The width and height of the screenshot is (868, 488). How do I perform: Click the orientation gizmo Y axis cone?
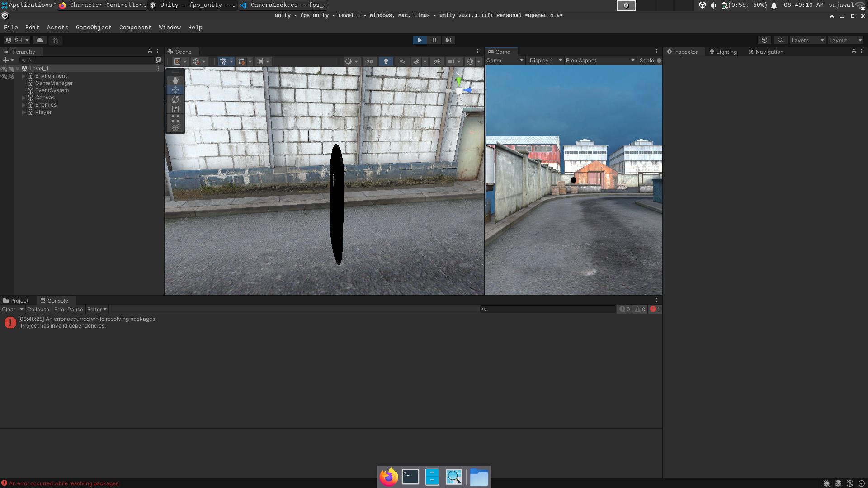coord(458,81)
